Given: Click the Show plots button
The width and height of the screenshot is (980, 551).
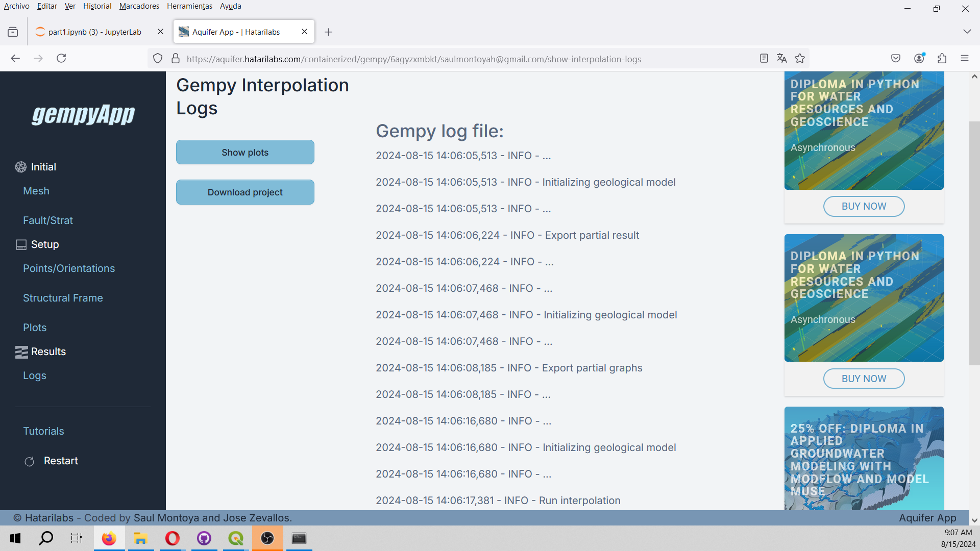Looking at the screenshot, I should click(x=245, y=152).
